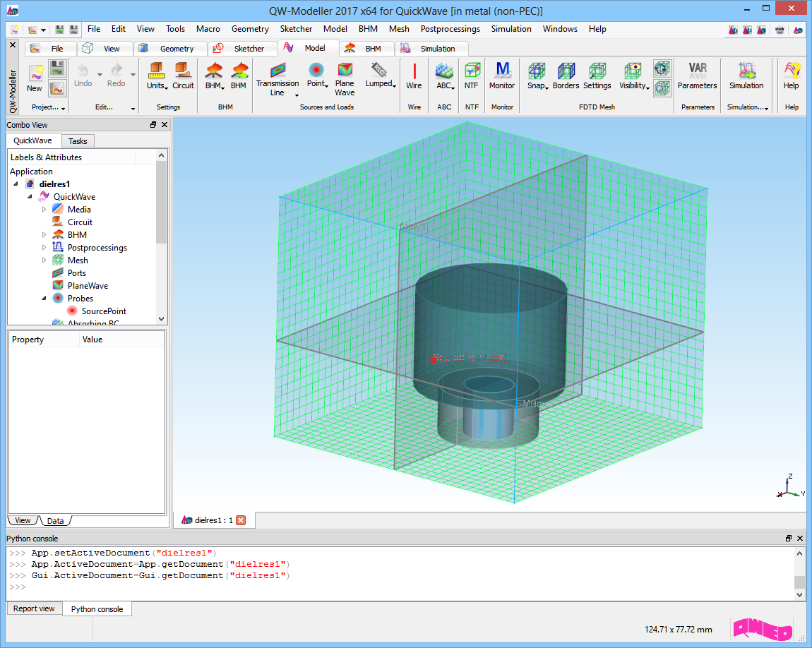Click the Undo arrow icon
This screenshot has width=812, height=648.
[83, 69]
